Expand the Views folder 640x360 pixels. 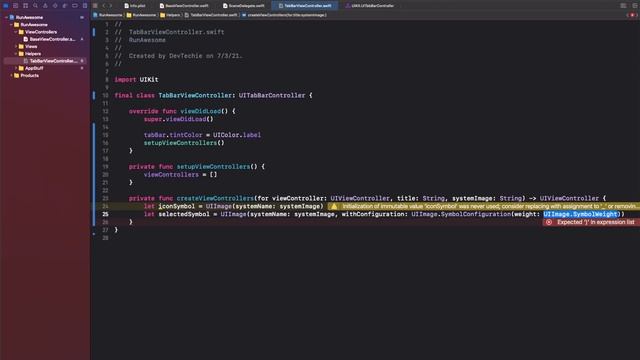(16, 47)
